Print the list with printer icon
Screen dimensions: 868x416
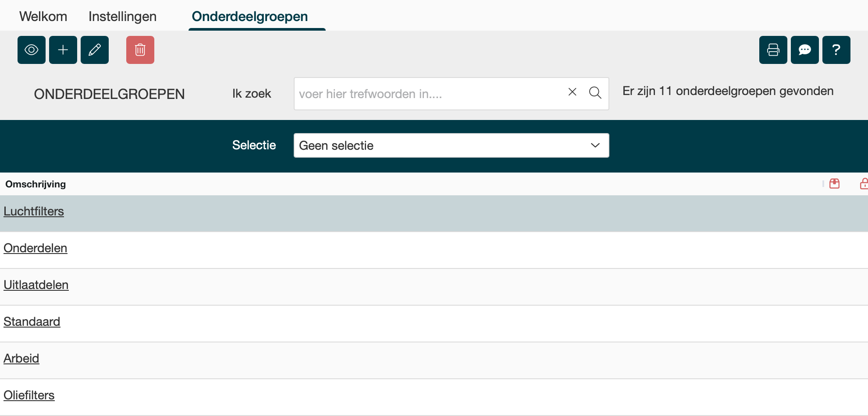coord(773,50)
